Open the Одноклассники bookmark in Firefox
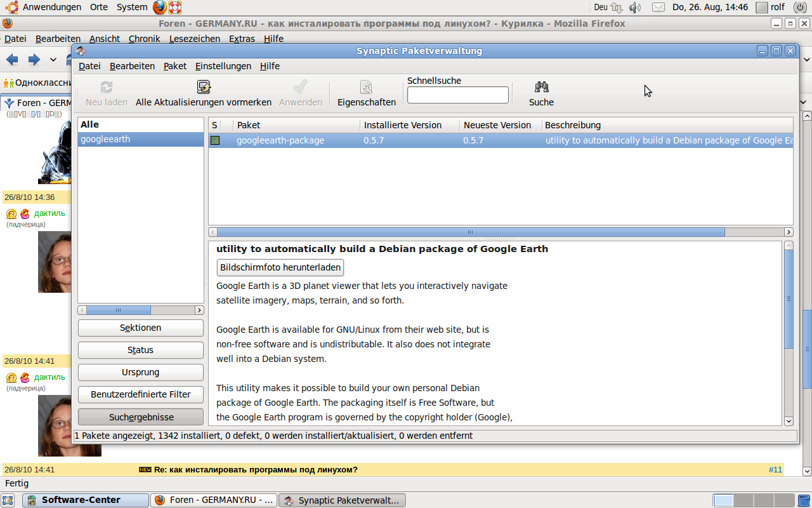 [37, 83]
